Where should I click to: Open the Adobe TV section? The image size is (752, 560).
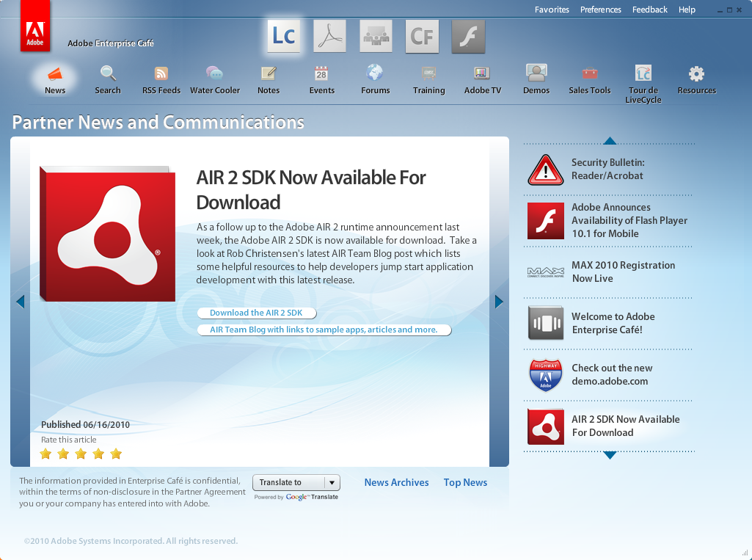pos(483,80)
